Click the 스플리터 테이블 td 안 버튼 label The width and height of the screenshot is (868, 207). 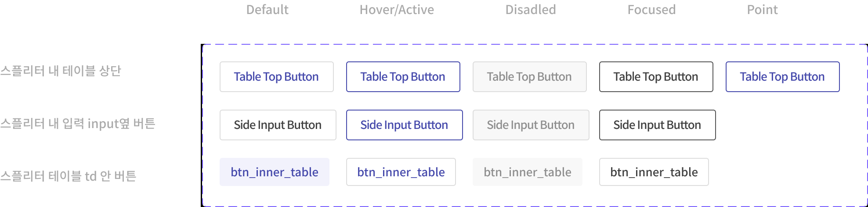coord(68,176)
